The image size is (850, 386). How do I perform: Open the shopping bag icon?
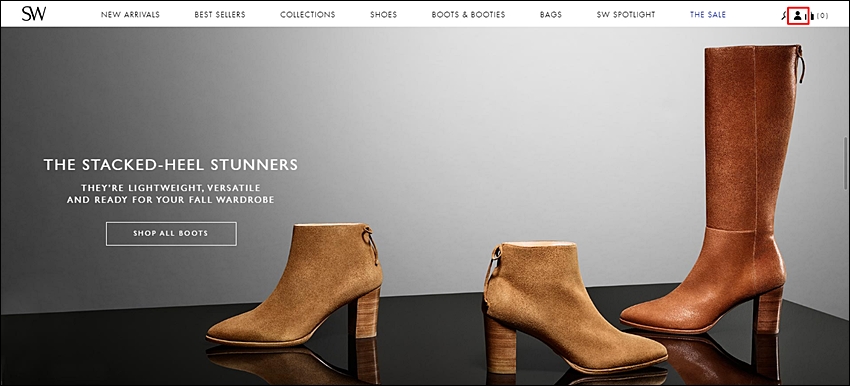click(x=812, y=16)
